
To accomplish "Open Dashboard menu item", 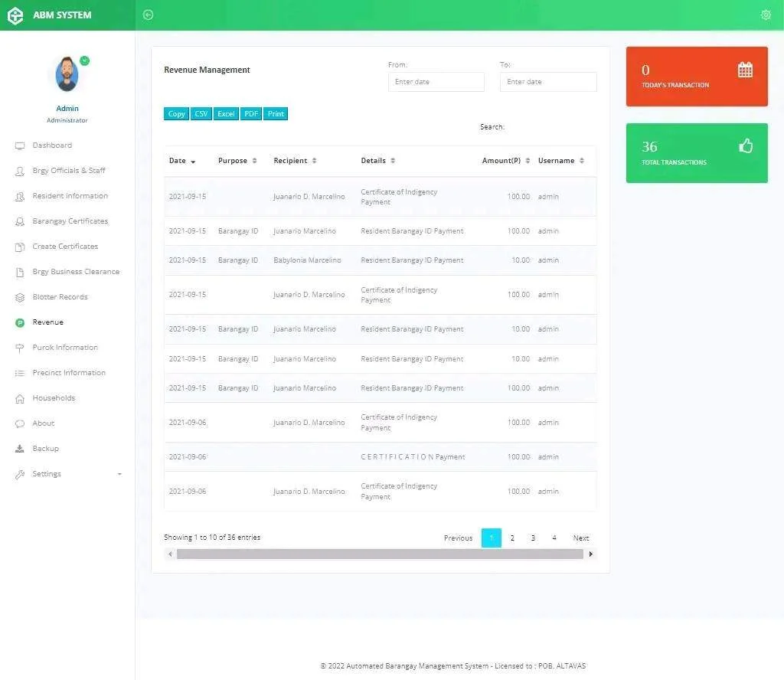I will [x=52, y=145].
